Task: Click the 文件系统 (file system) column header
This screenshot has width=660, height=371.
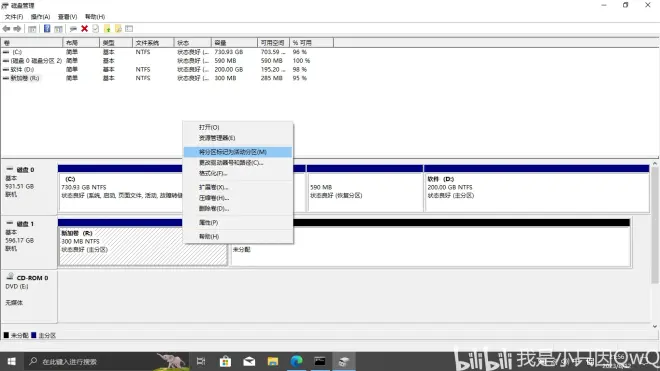Action: tap(153, 43)
